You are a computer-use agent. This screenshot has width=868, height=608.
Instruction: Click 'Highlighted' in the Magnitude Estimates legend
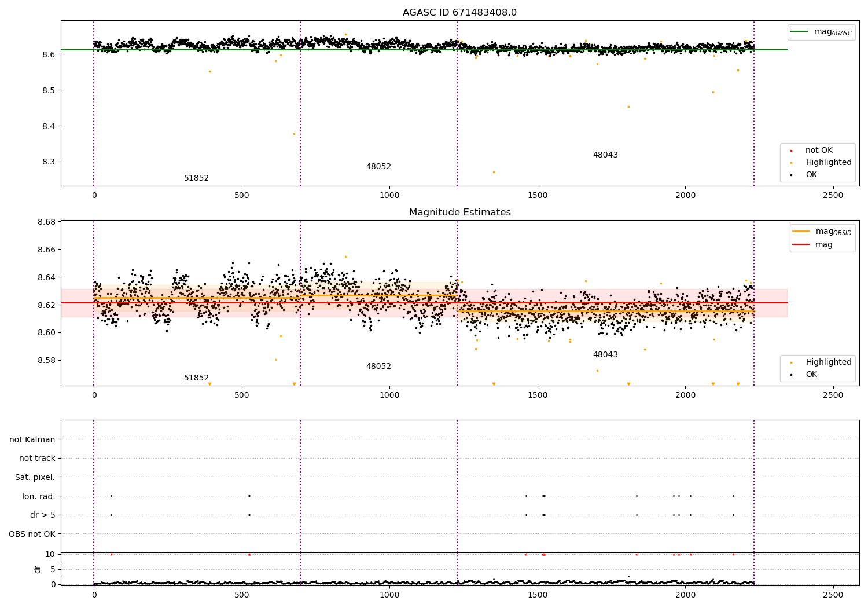pyautogui.click(x=828, y=362)
